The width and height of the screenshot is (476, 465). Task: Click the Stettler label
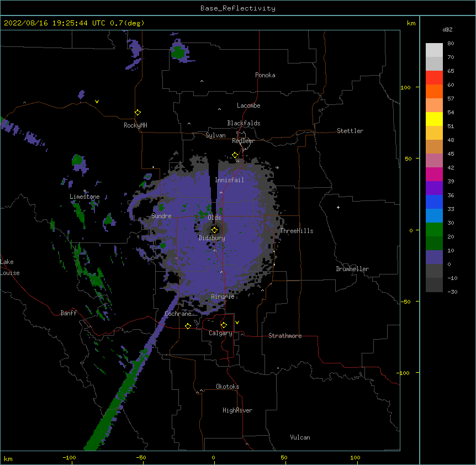coord(350,131)
